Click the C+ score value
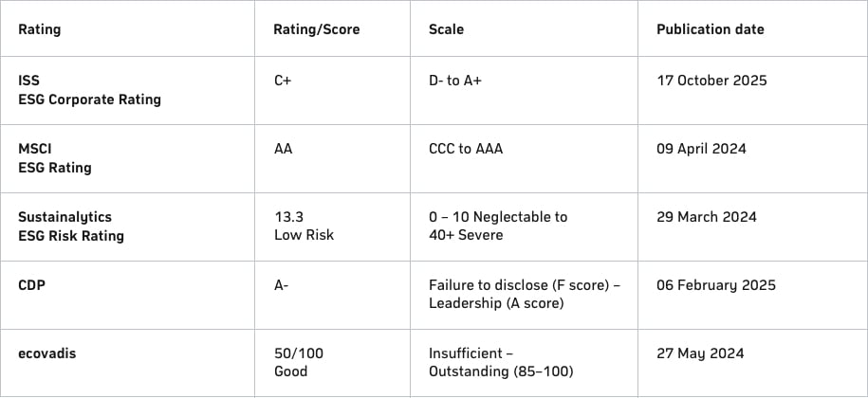The width and height of the screenshot is (868, 398). tap(283, 81)
